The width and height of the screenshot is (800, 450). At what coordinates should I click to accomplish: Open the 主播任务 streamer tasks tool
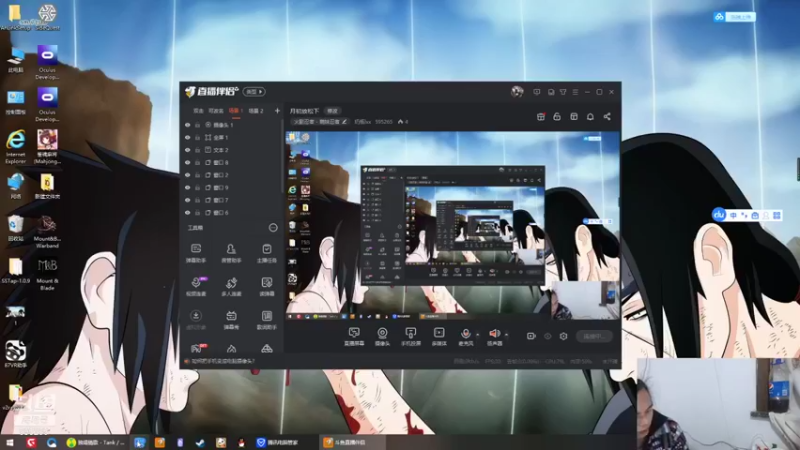[266, 253]
